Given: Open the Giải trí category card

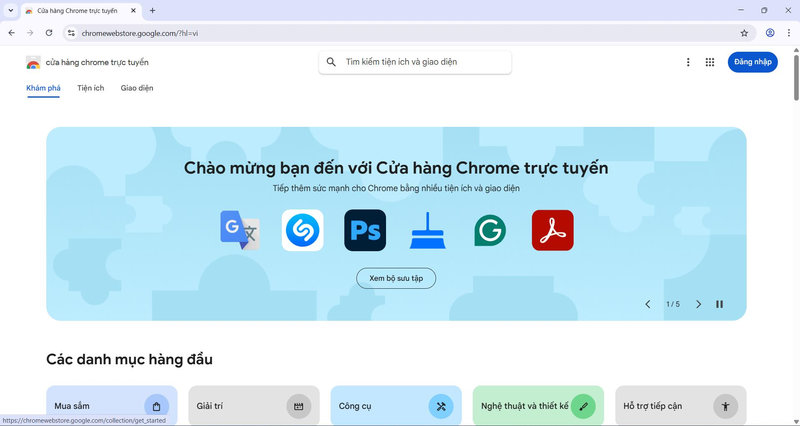Looking at the screenshot, I should 254,406.
